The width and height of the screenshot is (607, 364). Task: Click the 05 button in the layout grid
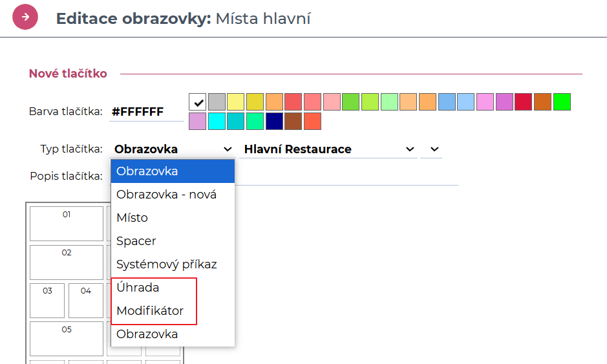67,339
